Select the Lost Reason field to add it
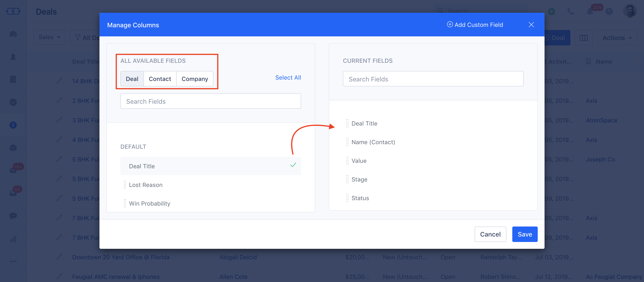Screen dimensions: 644x282 [x=211, y=185]
